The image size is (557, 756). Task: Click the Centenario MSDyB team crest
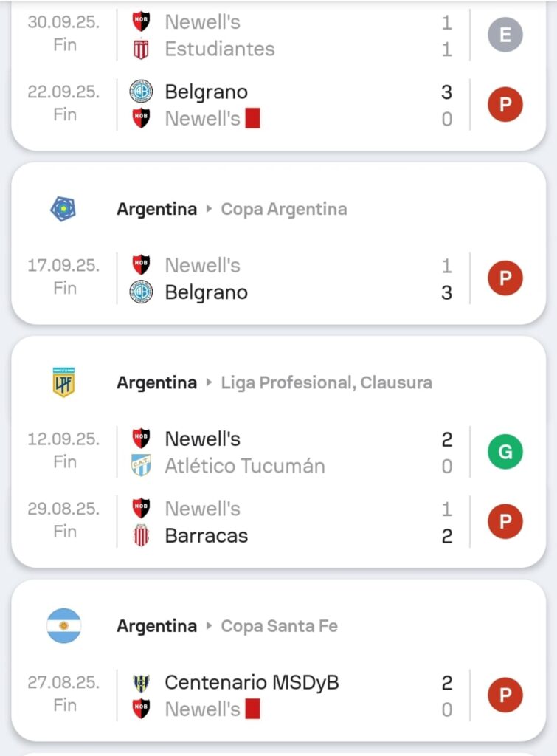point(141,683)
